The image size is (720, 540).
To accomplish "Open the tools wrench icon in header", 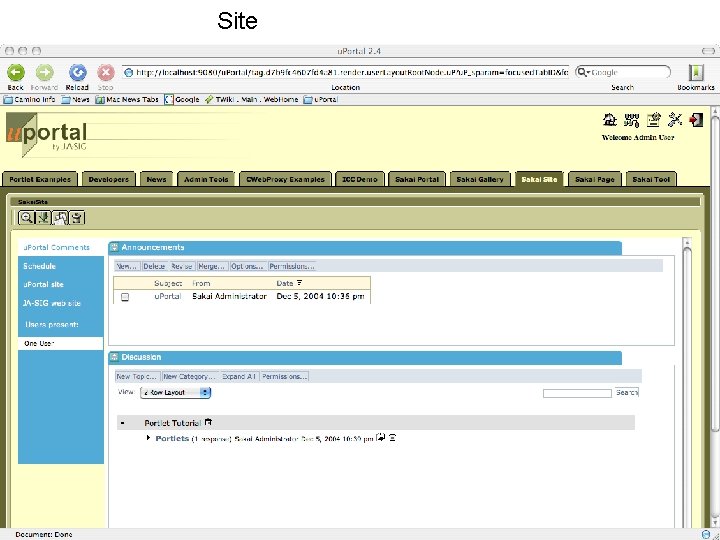I will pyautogui.click(x=675, y=120).
